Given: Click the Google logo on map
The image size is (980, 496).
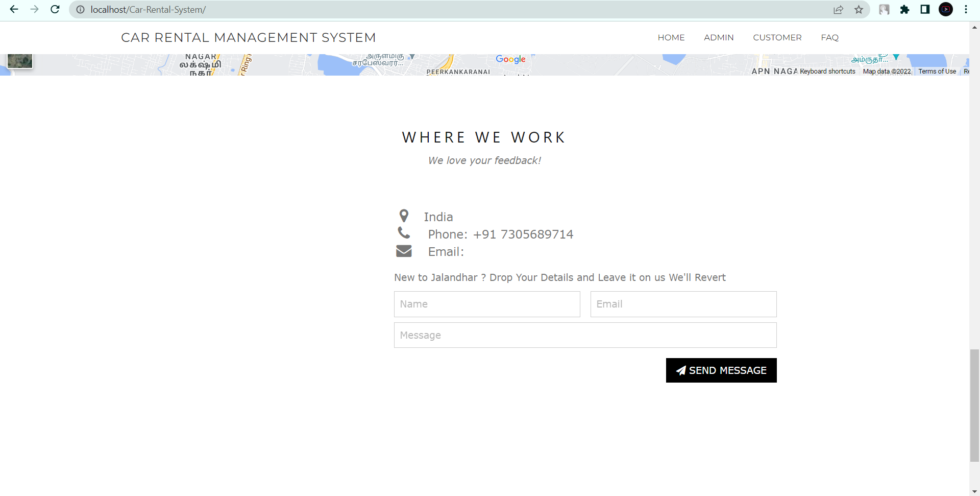Looking at the screenshot, I should [510, 59].
